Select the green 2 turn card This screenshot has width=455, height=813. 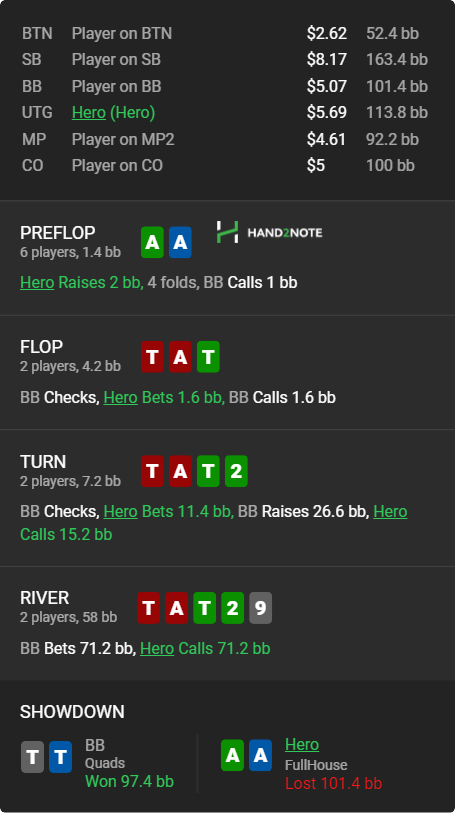point(236,471)
